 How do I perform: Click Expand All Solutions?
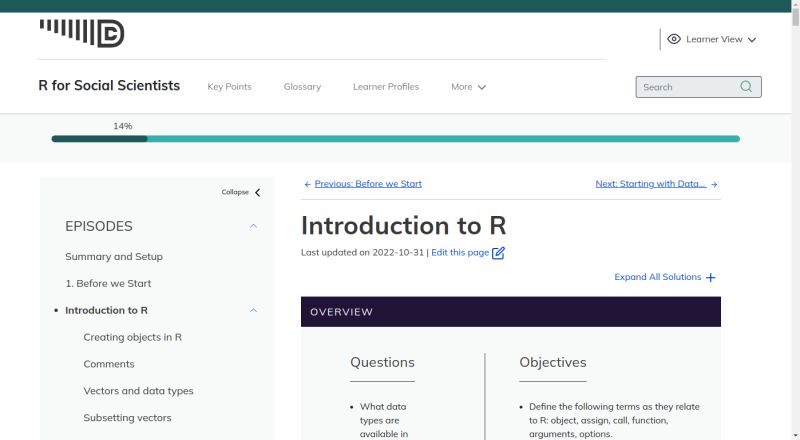(x=658, y=277)
